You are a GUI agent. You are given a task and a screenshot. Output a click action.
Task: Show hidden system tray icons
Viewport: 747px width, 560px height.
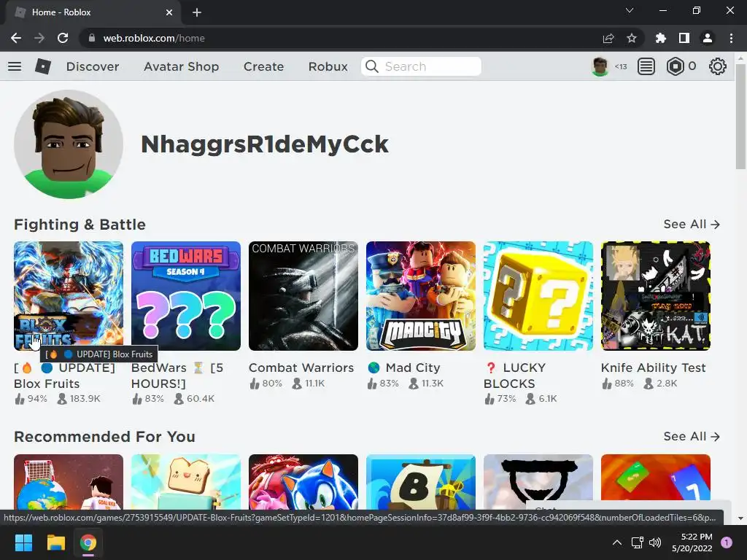[x=617, y=542]
